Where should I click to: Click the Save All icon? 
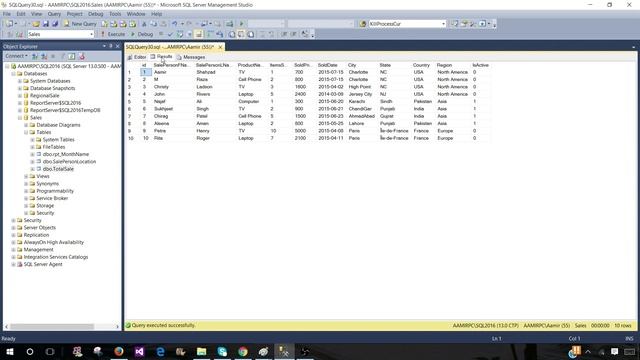point(55,24)
